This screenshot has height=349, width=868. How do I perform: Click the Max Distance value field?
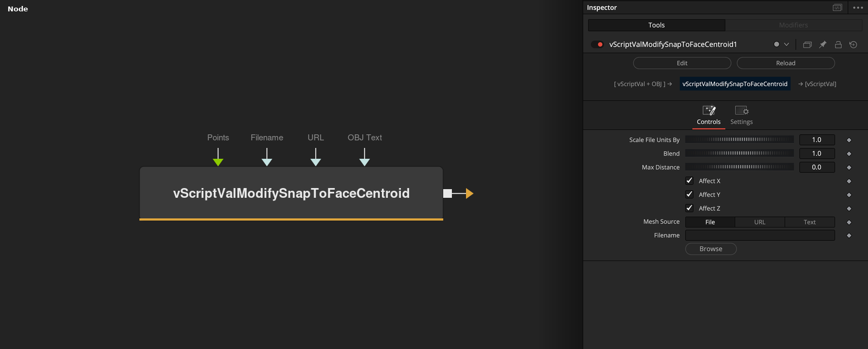click(x=817, y=167)
